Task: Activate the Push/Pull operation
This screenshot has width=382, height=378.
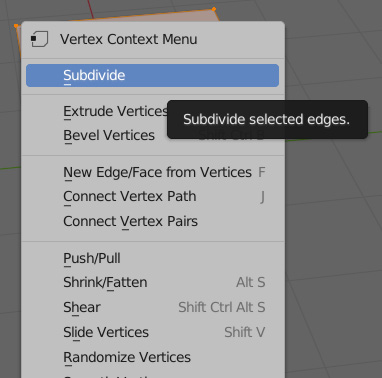Action: 152,258
